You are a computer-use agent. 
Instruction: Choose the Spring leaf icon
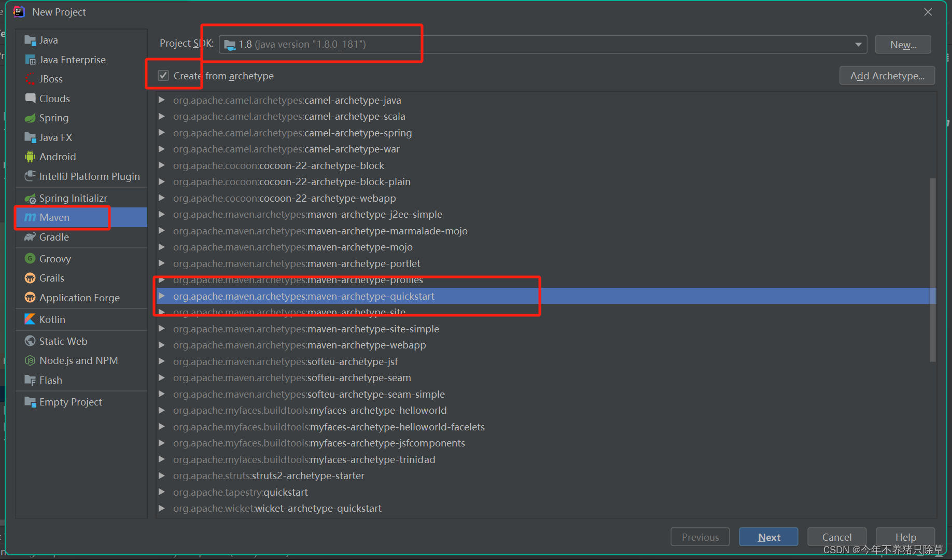pyautogui.click(x=30, y=118)
